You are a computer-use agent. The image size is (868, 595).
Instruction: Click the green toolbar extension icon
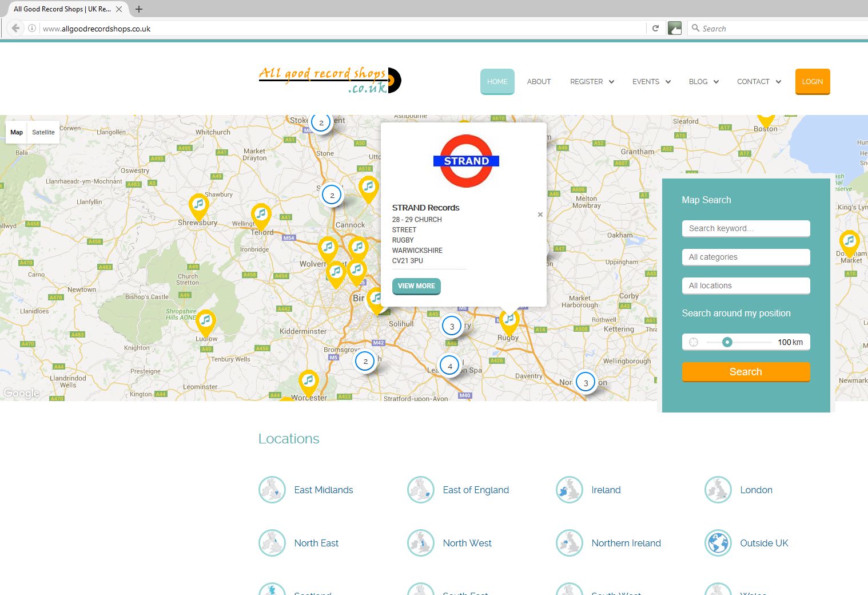(675, 28)
